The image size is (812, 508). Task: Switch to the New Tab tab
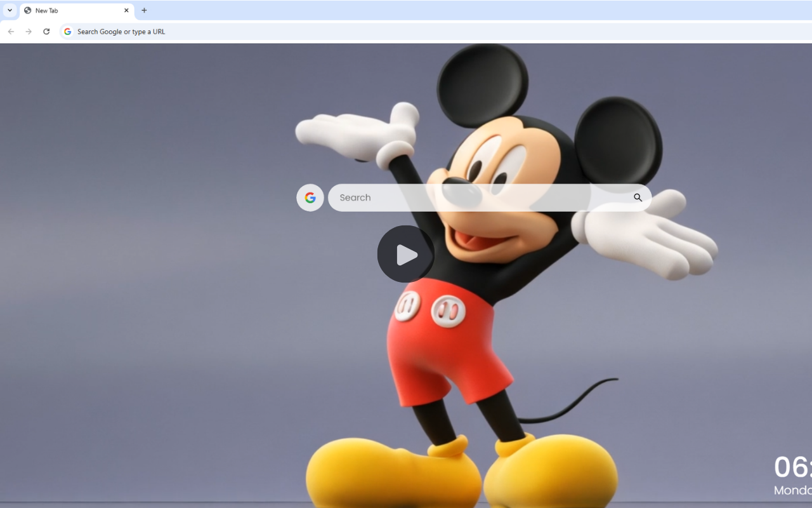pyautogui.click(x=70, y=10)
